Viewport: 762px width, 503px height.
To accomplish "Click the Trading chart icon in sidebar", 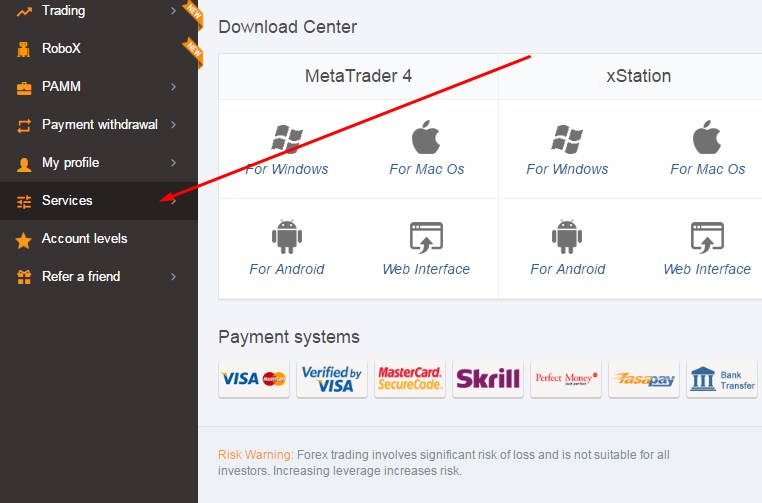I will pos(24,12).
